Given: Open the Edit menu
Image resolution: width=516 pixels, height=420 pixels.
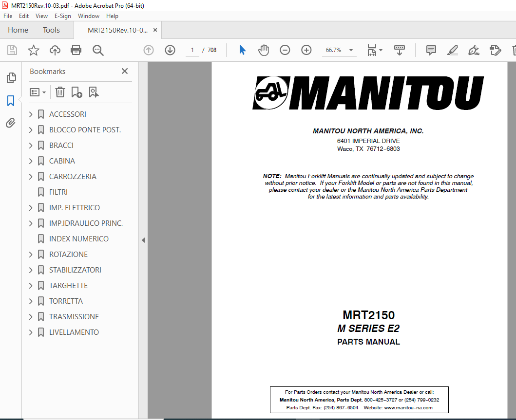Looking at the screenshot, I should 24,16.
